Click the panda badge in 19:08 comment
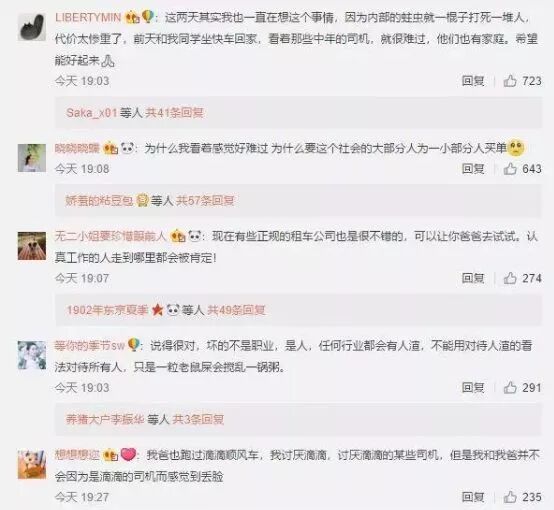 (x=128, y=148)
